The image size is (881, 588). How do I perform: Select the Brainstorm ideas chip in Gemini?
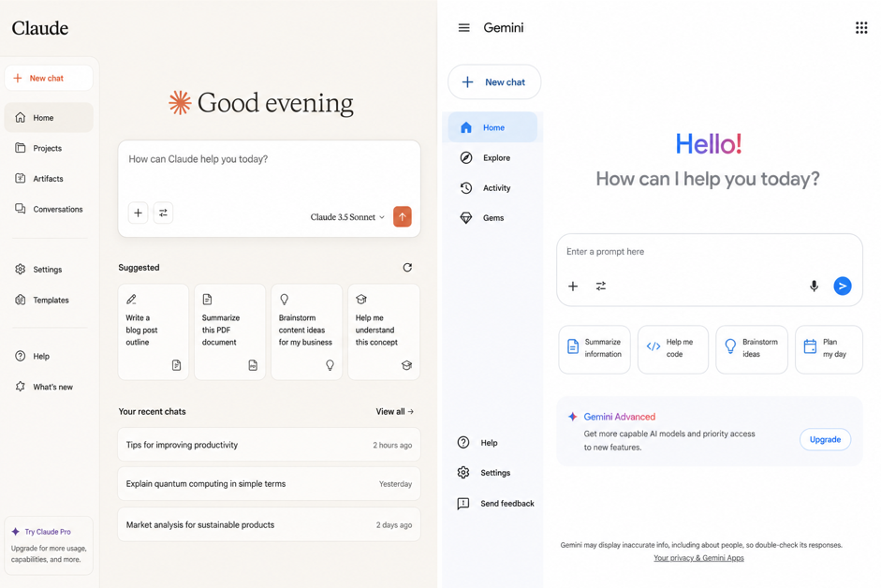752,349
